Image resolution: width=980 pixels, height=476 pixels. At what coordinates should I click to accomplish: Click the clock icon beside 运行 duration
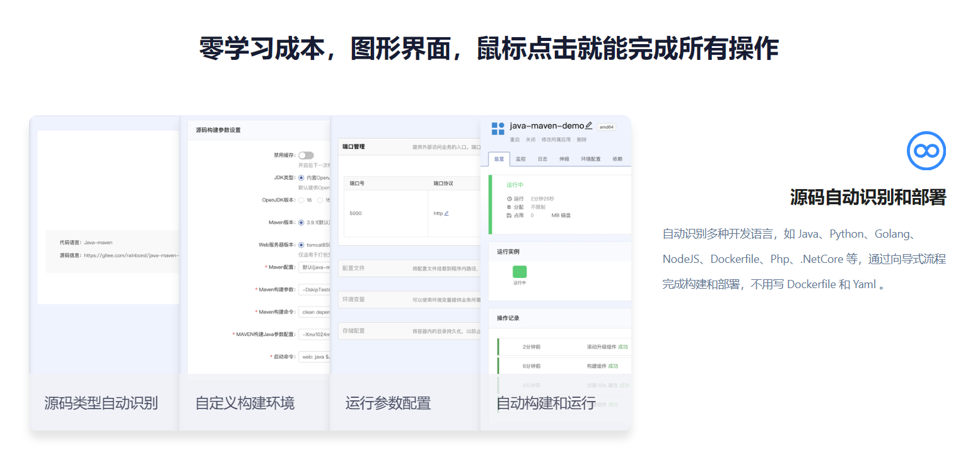[x=509, y=199]
